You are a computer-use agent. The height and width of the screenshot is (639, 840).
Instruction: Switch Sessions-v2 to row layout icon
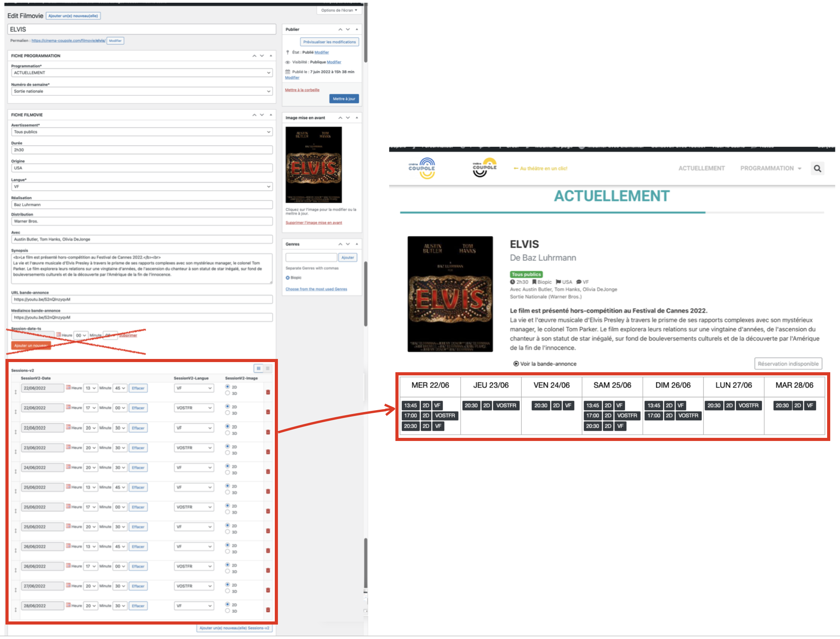point(268,368)
